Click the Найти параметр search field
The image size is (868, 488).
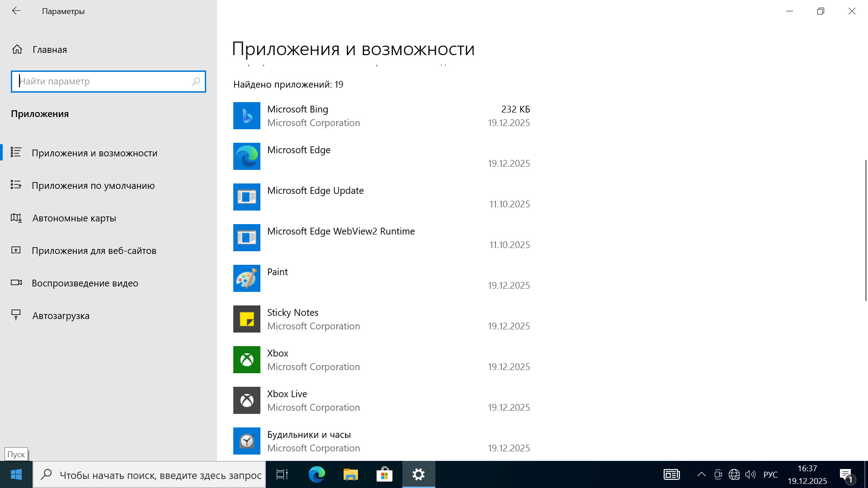pyautogui.click(x=104, y=81)
